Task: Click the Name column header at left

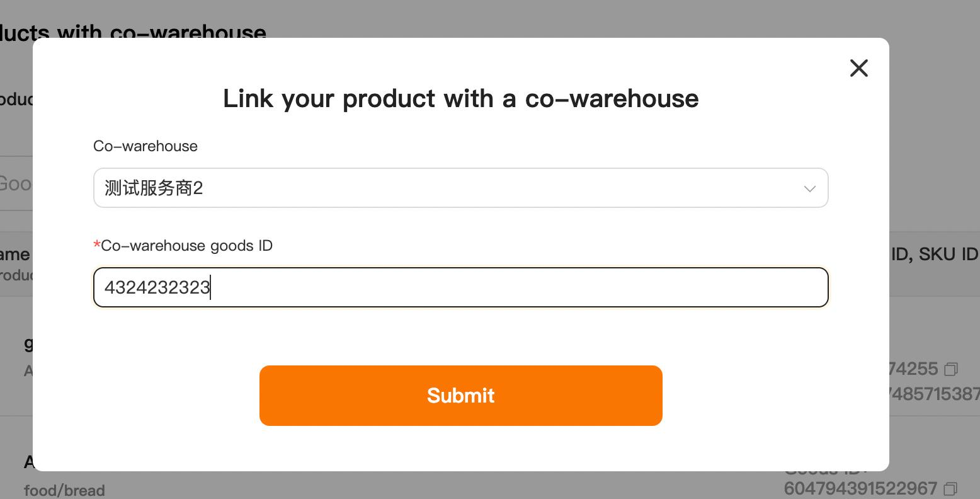Action: (x=14, y=254)
